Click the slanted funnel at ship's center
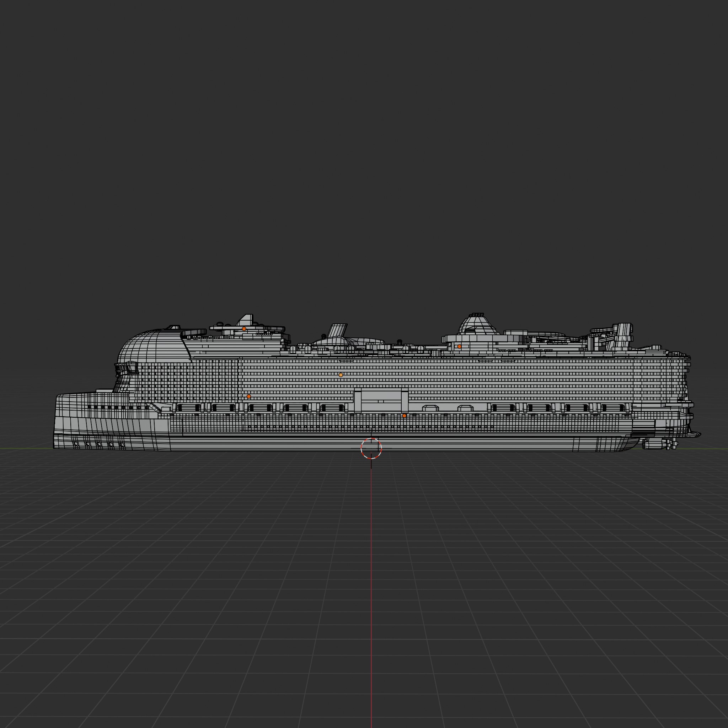This screenshot has height=728, width=728. click(337, 331)
